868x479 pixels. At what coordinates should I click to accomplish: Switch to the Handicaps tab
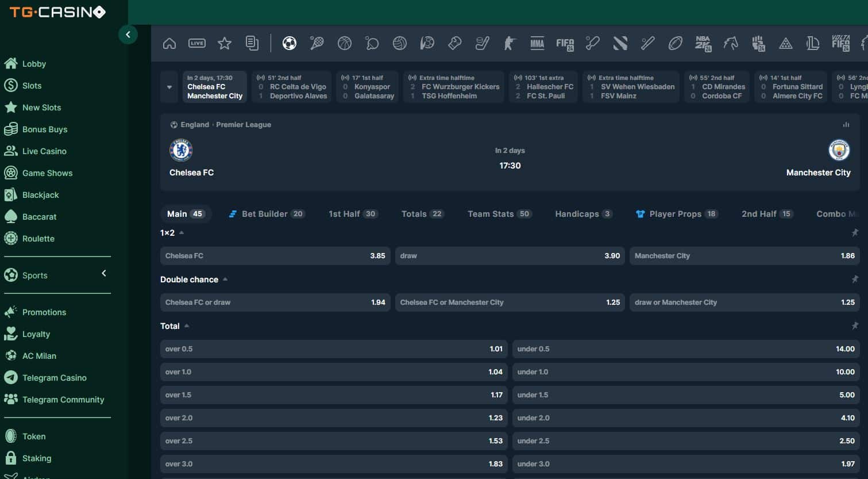click(x=584, y=214)
